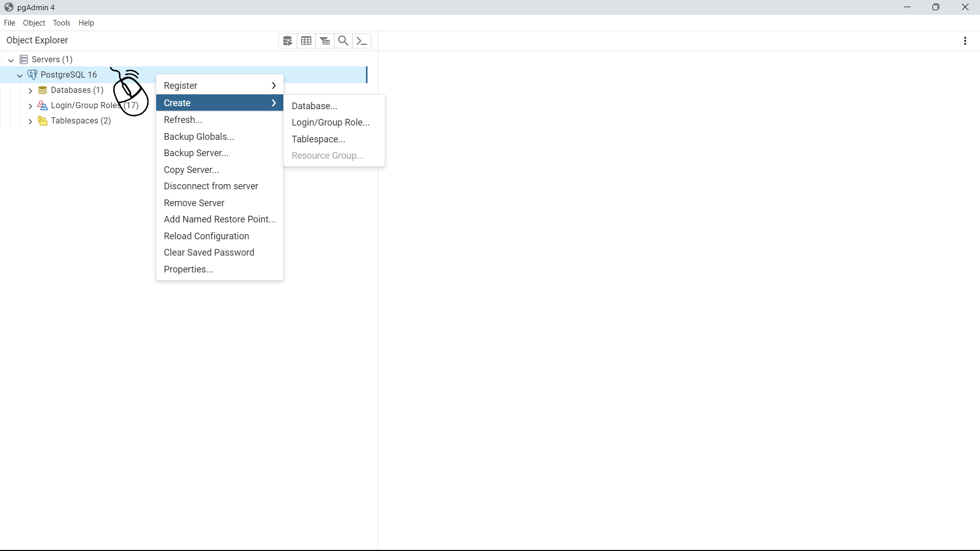980x551 pixels.
Task: Select the PostgreSQL 16 tree row
Action: [x=184, y=74]
